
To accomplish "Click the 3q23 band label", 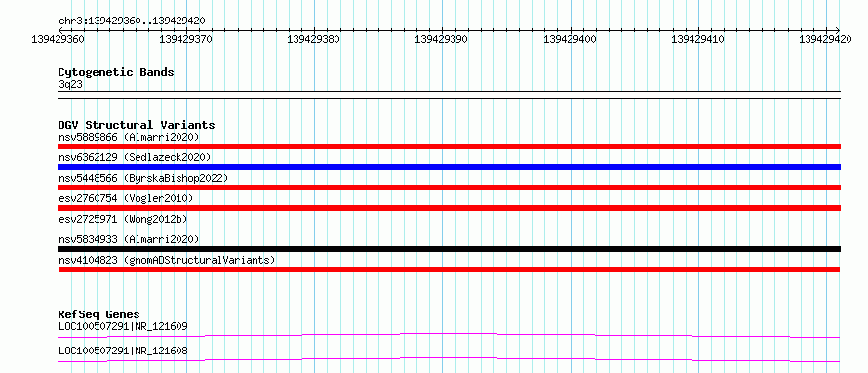I will pyautogui.click(x=70, y=85).
